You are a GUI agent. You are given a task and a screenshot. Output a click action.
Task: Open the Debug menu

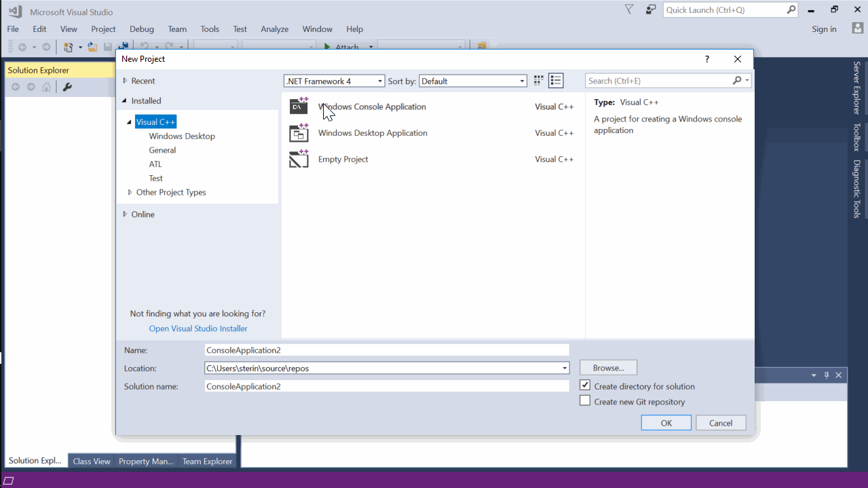[x=142, y=29]
